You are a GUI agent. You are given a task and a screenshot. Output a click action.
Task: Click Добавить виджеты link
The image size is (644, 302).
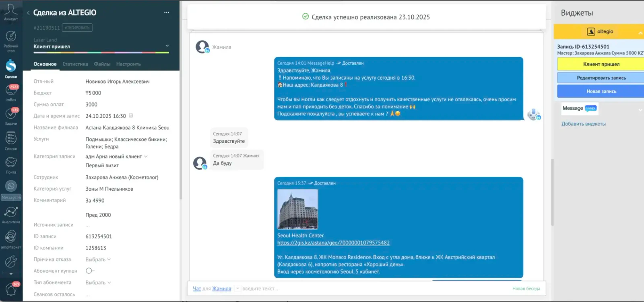click(x=584, y=124)
